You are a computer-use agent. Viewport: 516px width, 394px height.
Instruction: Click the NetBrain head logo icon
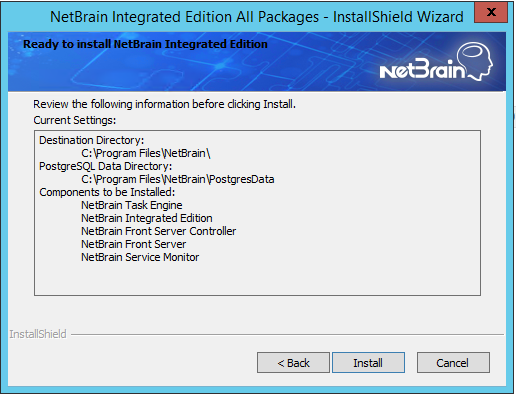point(475,61)
